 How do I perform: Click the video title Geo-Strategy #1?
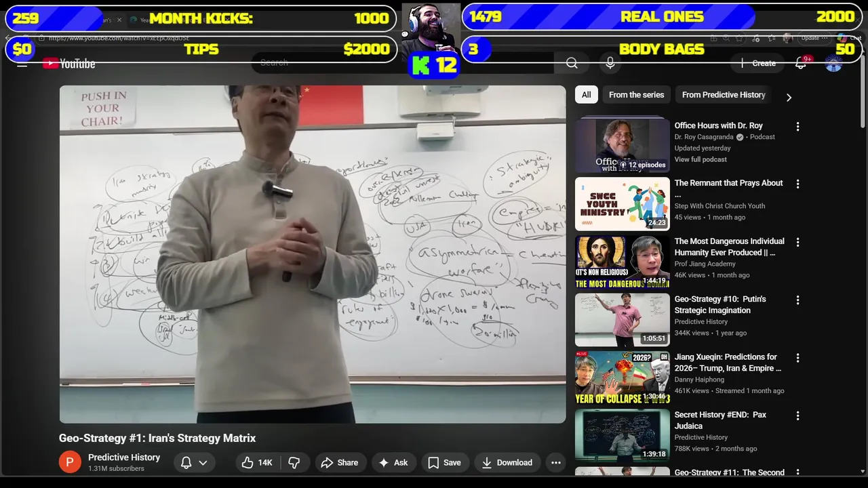tap(157, 438)
